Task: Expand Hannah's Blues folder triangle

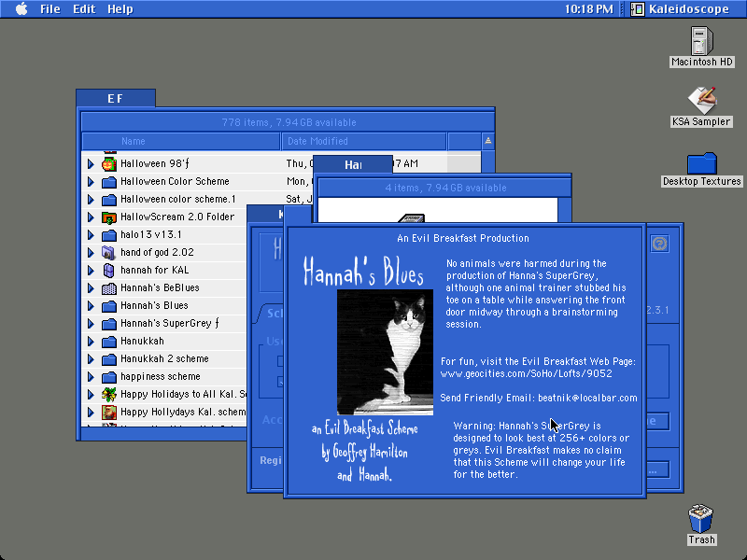Action: click(x=91, y=306)
